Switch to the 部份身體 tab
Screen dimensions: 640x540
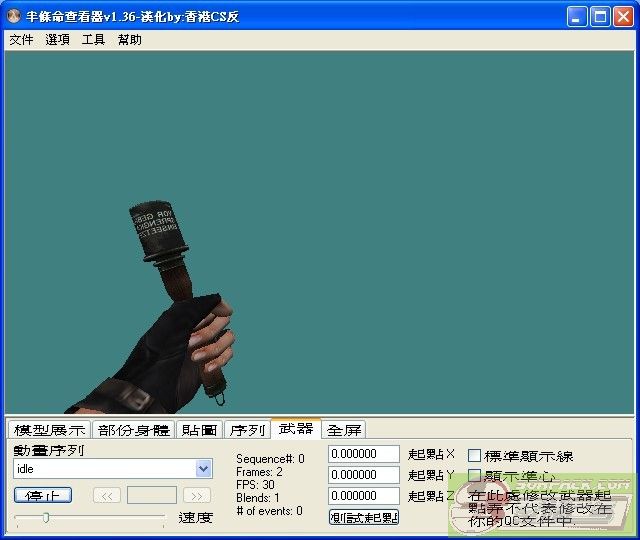tap(133, 430)
